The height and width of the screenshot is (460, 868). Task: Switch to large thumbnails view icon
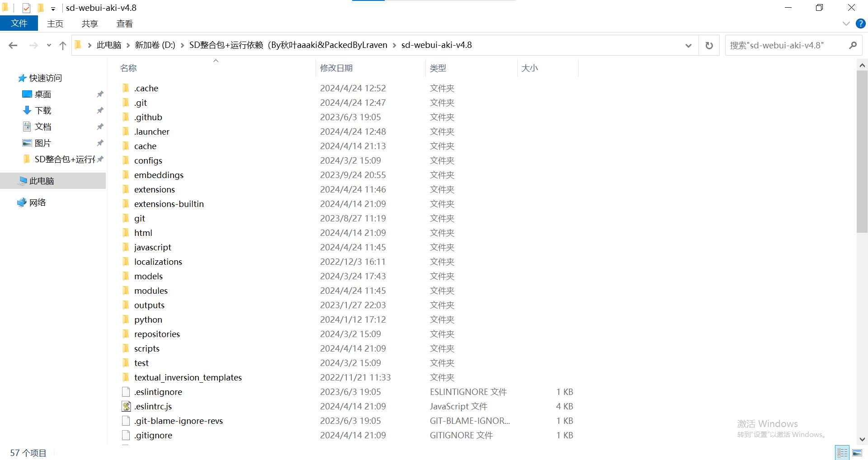pyautogui.click(x=857, y=453)
